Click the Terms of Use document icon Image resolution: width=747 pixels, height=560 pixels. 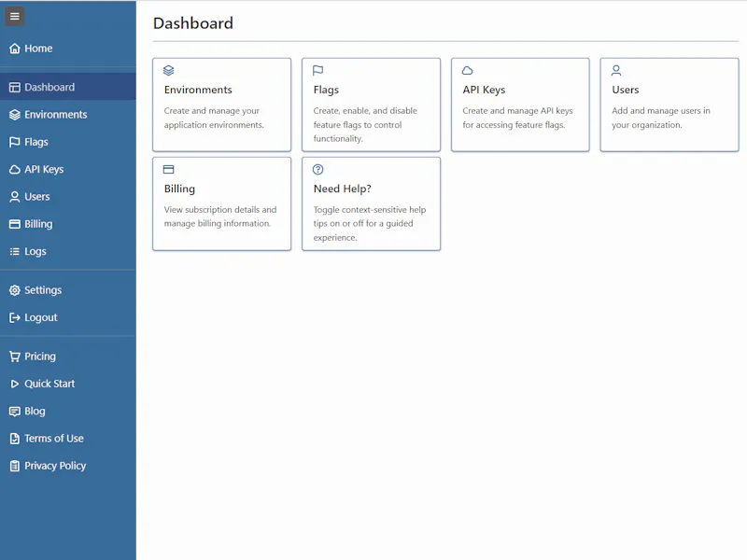coord(15,439)
